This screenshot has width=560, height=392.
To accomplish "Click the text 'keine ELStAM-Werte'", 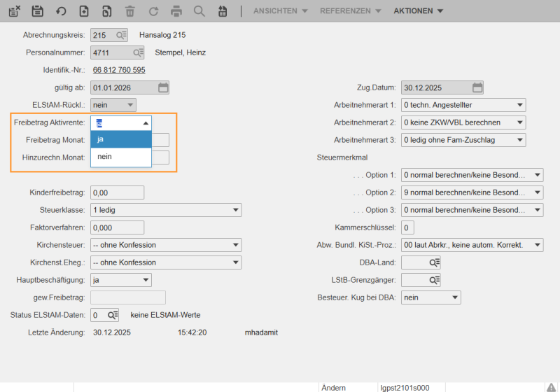I will point(165,315).
